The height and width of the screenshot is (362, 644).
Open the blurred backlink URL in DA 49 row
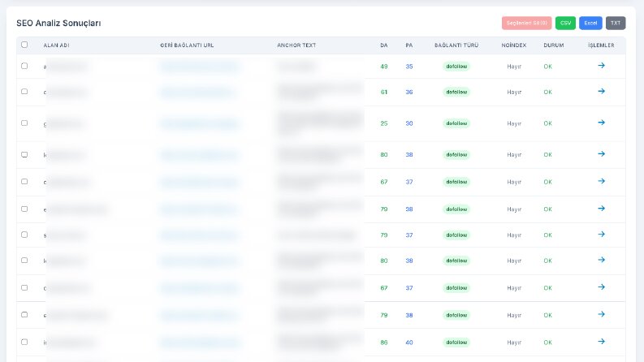click(x=199, y=67)
